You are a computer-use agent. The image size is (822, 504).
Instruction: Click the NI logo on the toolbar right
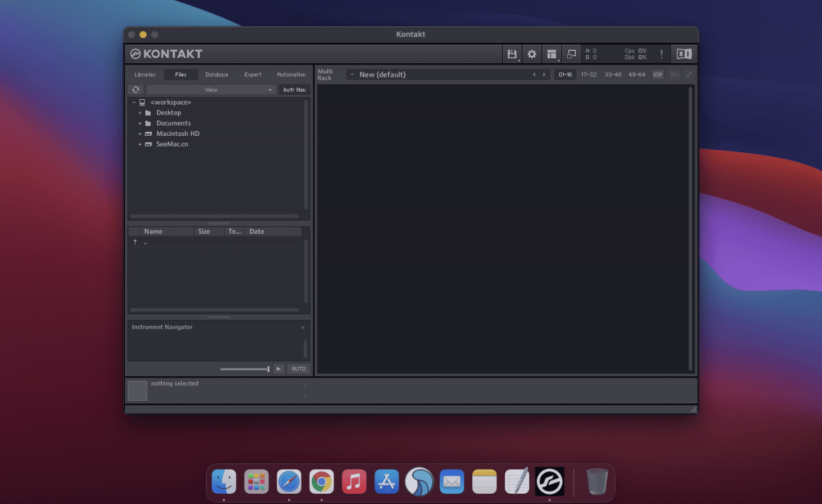(684, 53)
